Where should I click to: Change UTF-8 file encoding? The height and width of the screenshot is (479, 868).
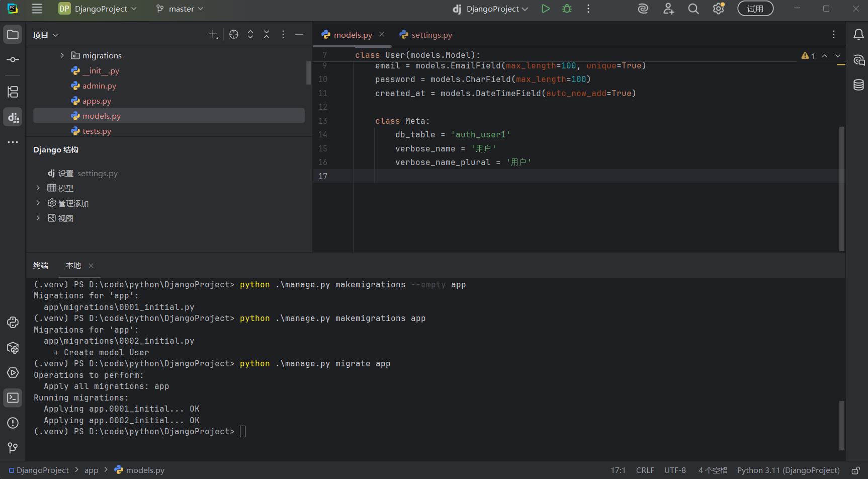tap(675, 470)
